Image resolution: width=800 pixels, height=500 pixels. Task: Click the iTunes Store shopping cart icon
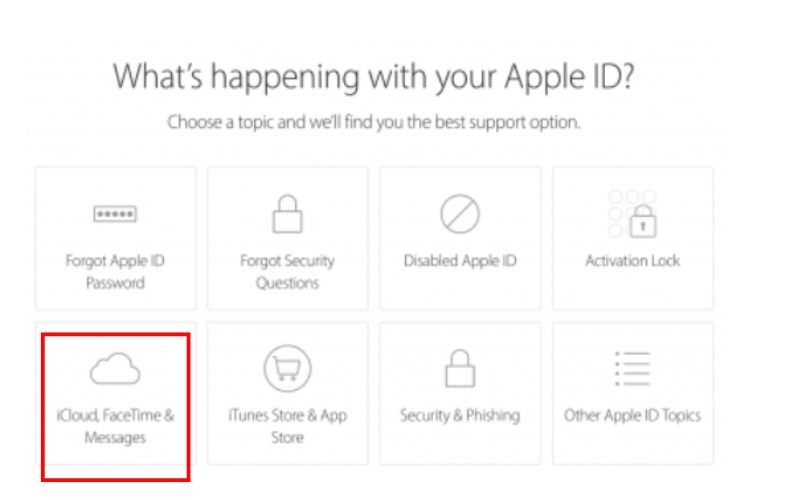pyautogui.click(x=287, y=369)
